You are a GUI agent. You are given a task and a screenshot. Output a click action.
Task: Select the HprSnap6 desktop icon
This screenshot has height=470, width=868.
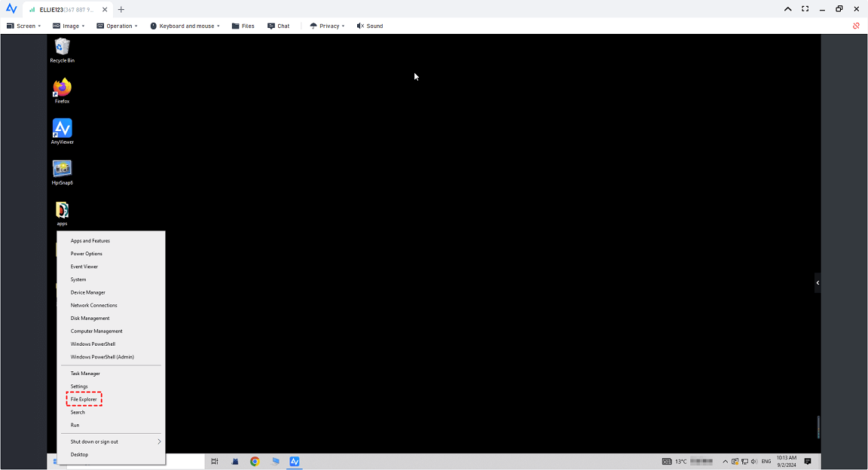(62, 172)
